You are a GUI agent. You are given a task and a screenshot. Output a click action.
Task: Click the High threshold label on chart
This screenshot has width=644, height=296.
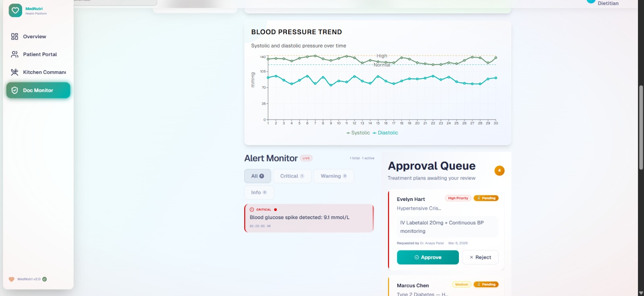click(382, 56)
